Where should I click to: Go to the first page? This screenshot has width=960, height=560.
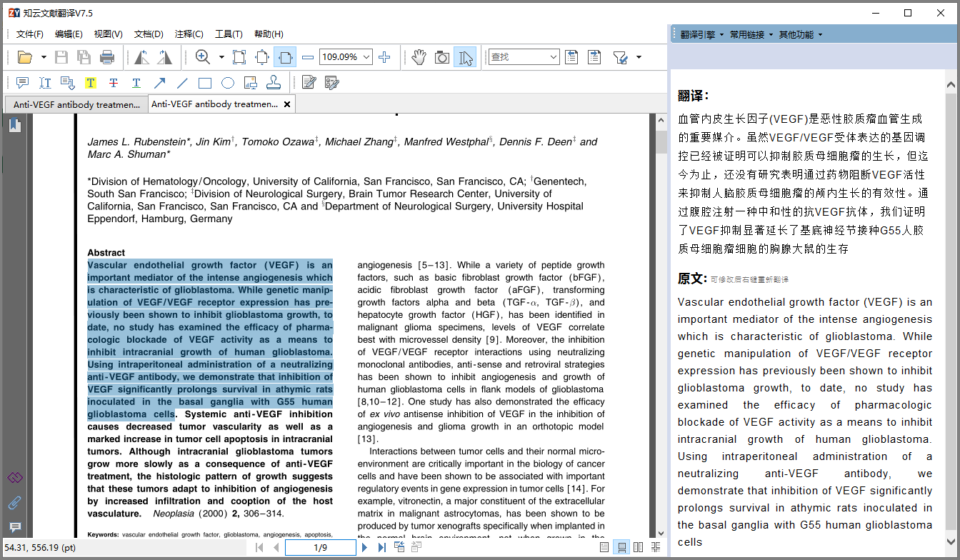coord(259,548)
